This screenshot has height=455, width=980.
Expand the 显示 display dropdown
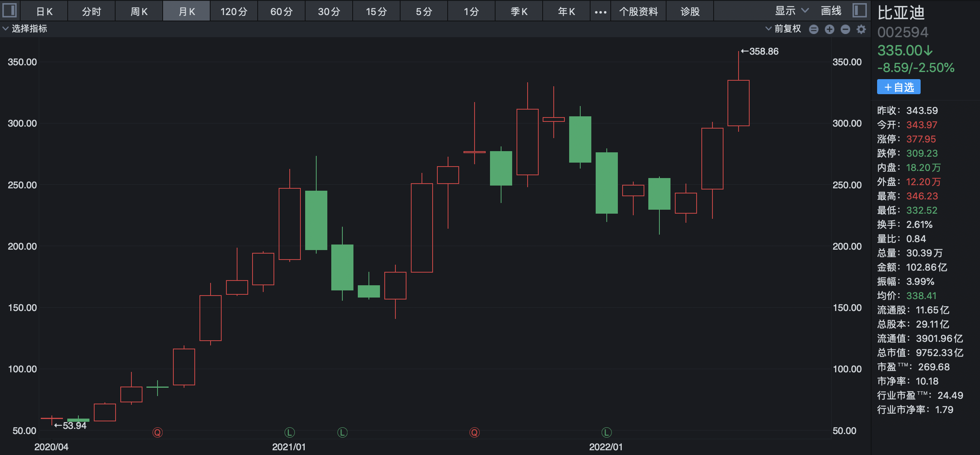[x=791, y=11]
